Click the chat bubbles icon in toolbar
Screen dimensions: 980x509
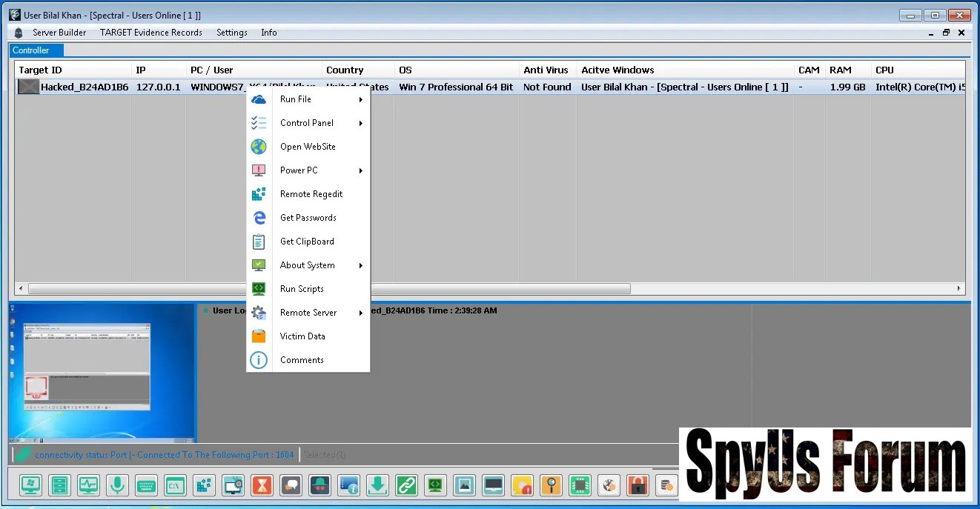(291, 485)
